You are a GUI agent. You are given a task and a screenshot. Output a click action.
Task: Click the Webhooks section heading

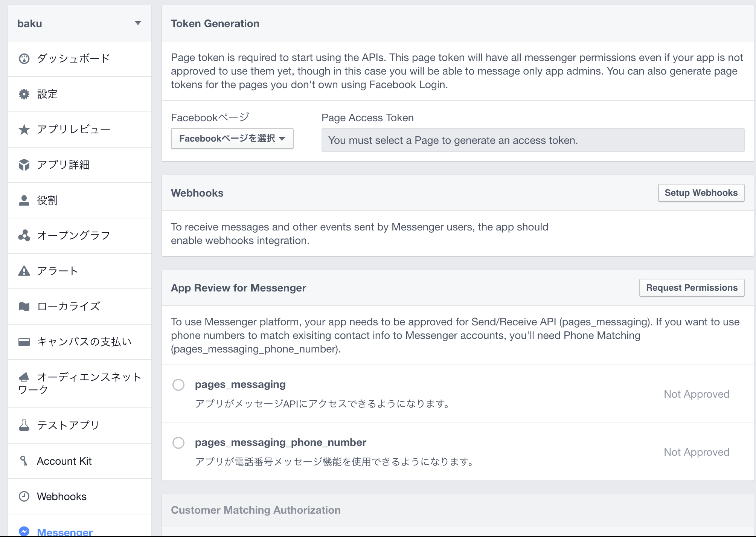coord(197,193)
